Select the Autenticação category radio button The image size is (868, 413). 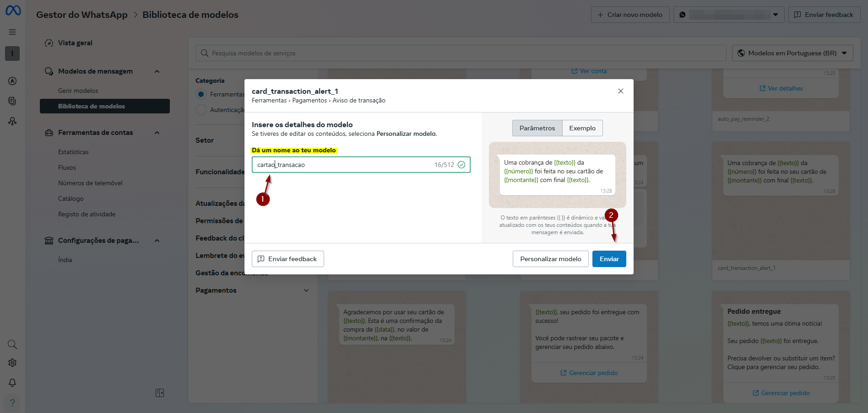tap(201, 110)
